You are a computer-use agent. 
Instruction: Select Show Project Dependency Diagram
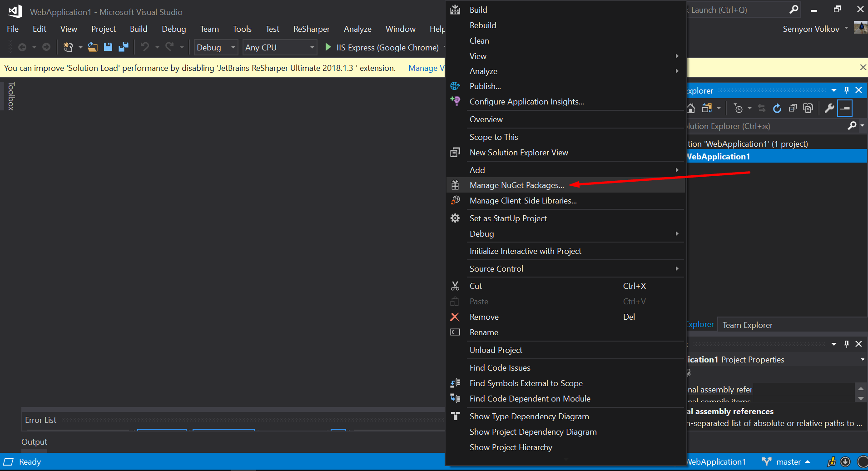click(565, 431)
